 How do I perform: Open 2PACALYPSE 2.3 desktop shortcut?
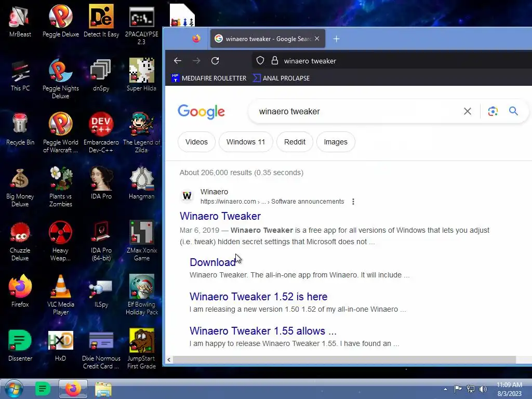pos(141,25)
